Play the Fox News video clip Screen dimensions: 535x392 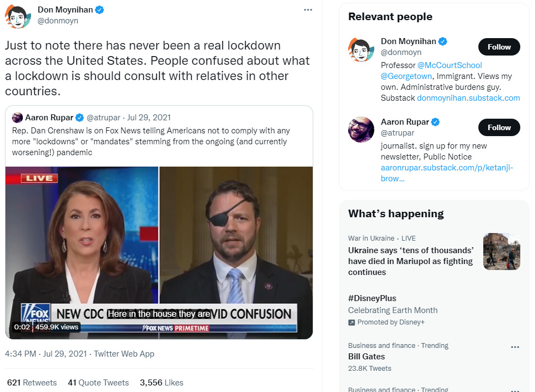click(159, 253)
